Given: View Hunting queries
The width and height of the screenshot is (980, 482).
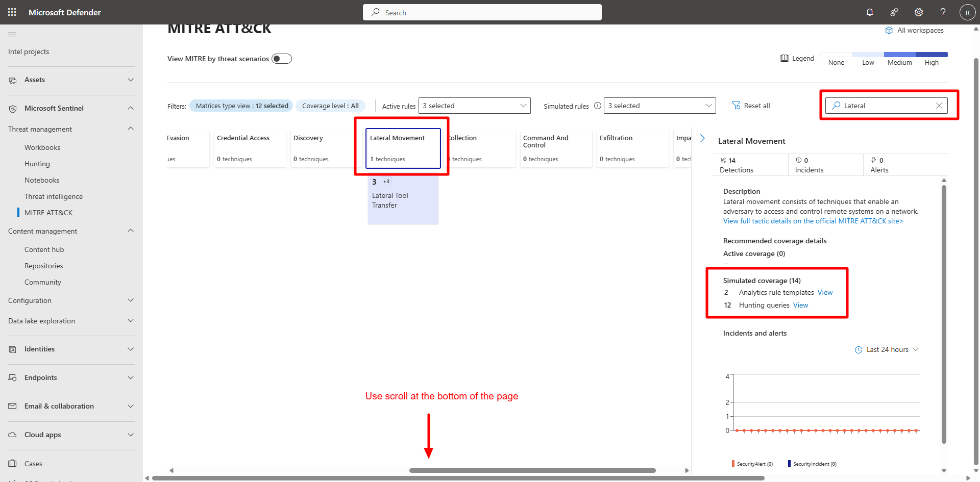Looking at the screenshot, I should (800, 305).
